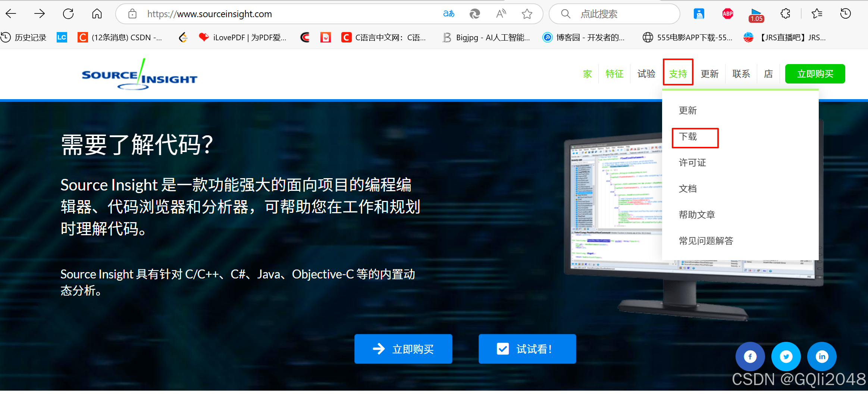Select 更新 in the support dropdown
This screenshot has height=394, width=868.
pyautogui.click(x=687, y=110)
